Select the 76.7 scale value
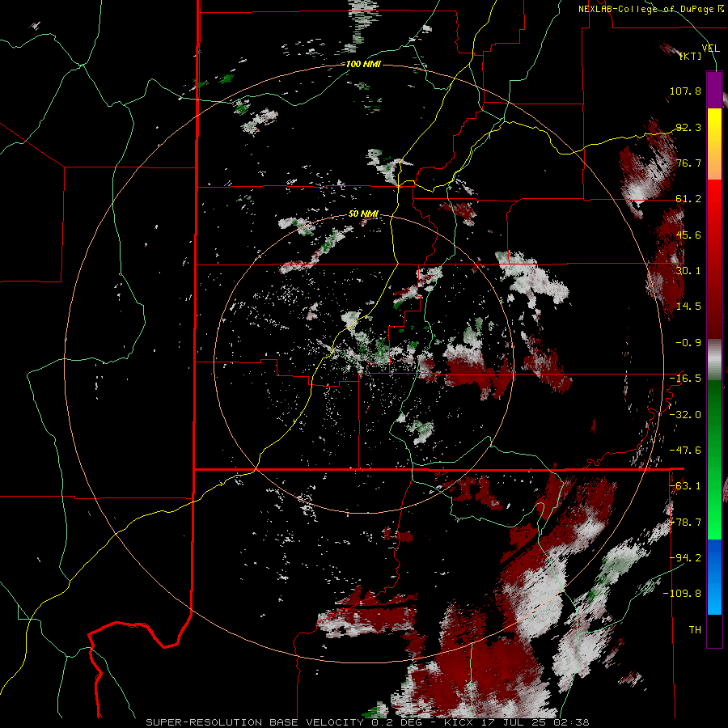 tap(688, 163)
